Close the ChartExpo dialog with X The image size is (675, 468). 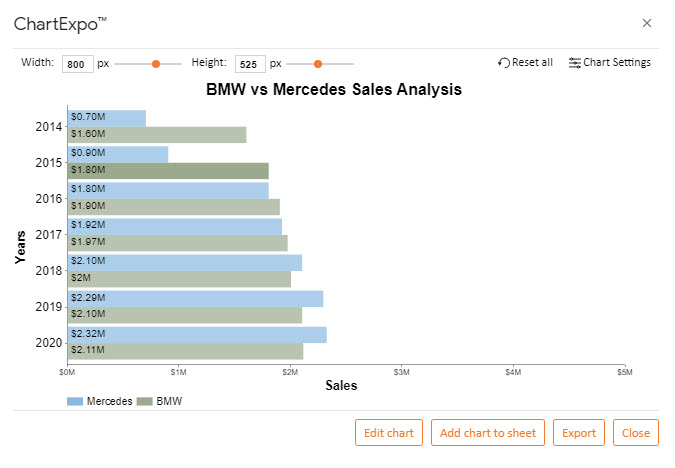(x=647, y=23)
